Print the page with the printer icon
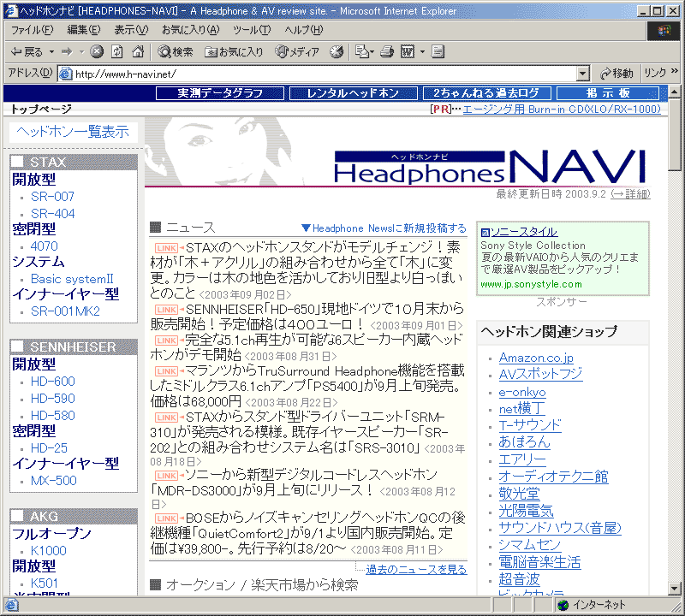This screenshot has width=685, height=616. tap(387, 52)
